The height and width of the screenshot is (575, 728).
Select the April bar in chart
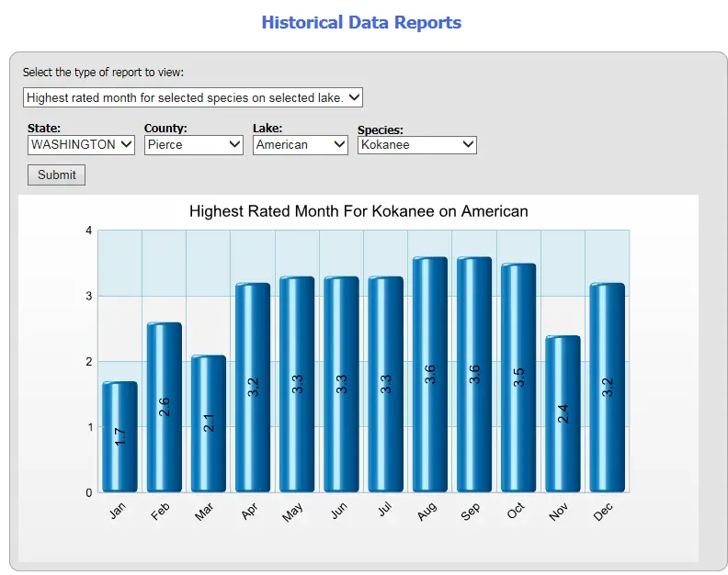pos(253,388)
